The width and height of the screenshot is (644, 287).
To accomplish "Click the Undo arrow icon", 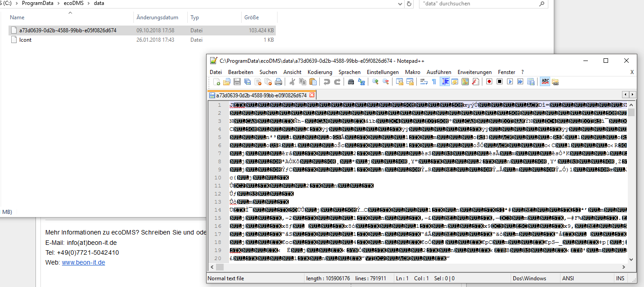I will [327, 82].
